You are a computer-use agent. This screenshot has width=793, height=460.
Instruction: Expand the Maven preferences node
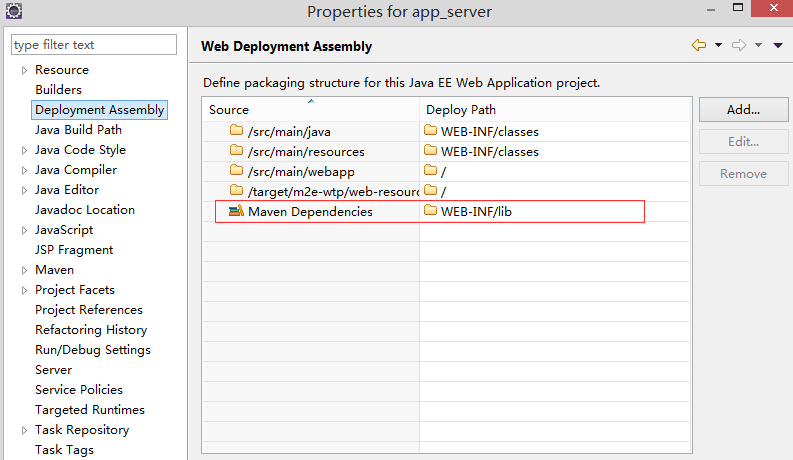pyautogui.click(x=24, y=270)
